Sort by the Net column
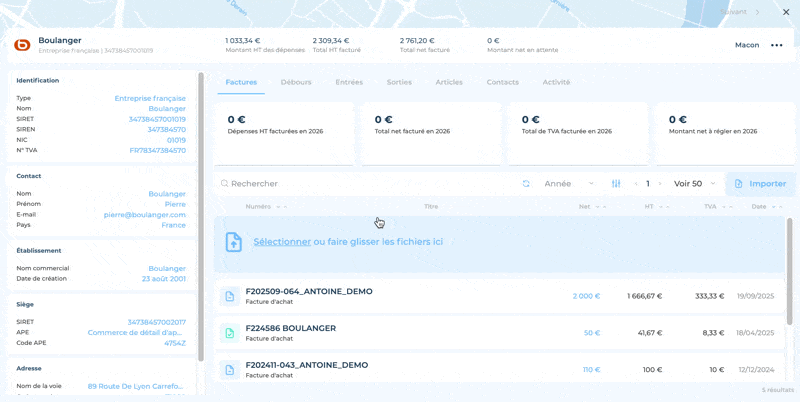 click(x=592, y=207)
